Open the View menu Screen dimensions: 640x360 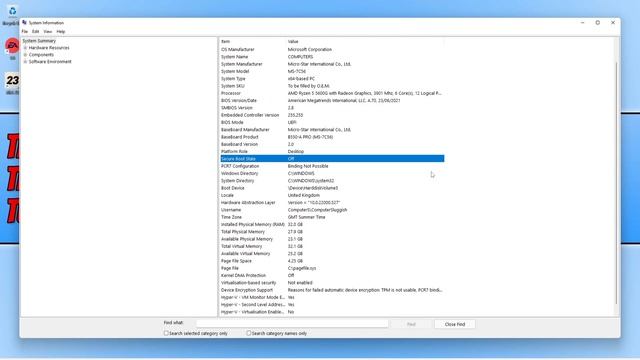[x=48, y=31]
